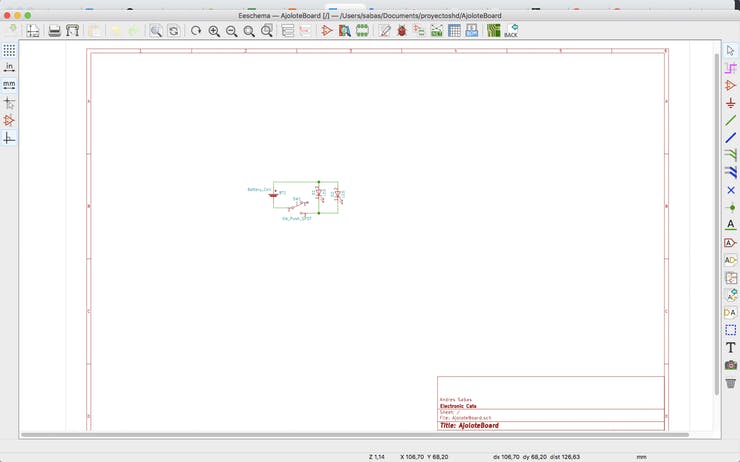
Task: Activate zoom to selection tool
Action: click(x=267, y=31)
